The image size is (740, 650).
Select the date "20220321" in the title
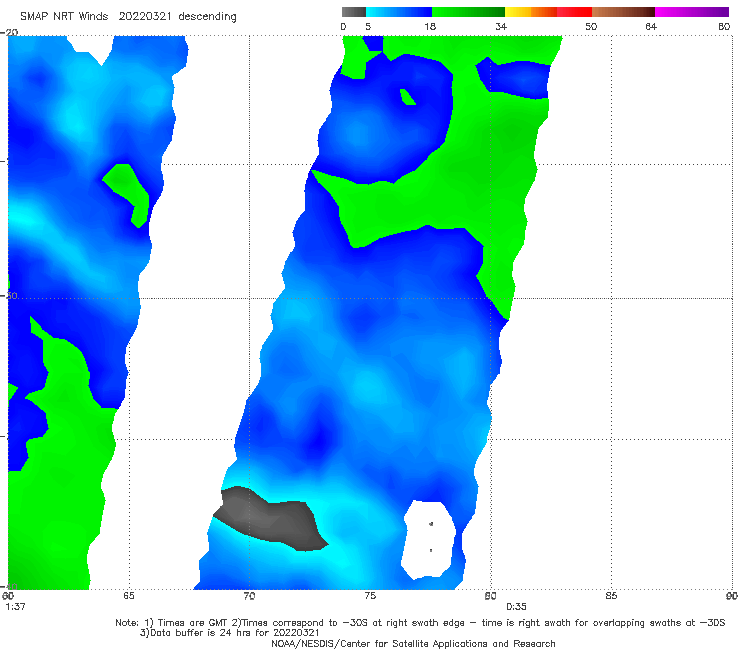[x=144, y=17]
